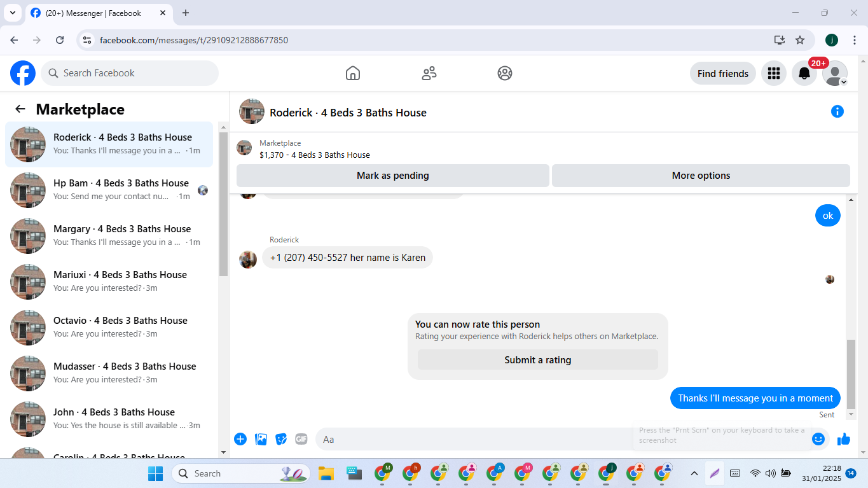Screen dimensions: 868x488
Task: Click the Mark as pending button
Action: click(393, 176)
